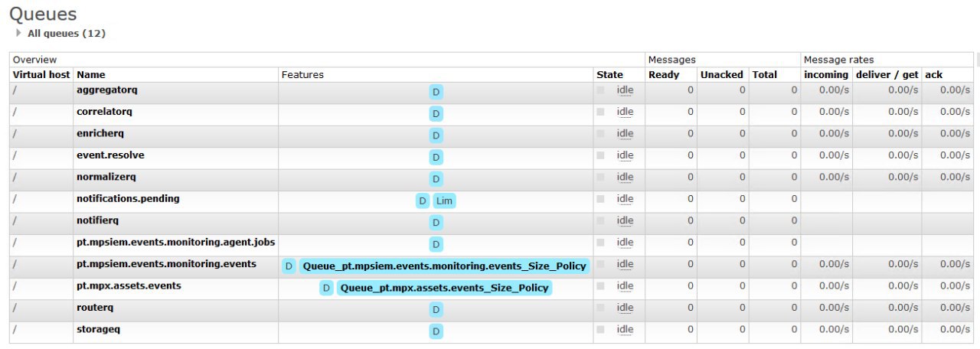Open the storageq queue
This screenshot has height=349, width=980.
[x=99, y=329]
